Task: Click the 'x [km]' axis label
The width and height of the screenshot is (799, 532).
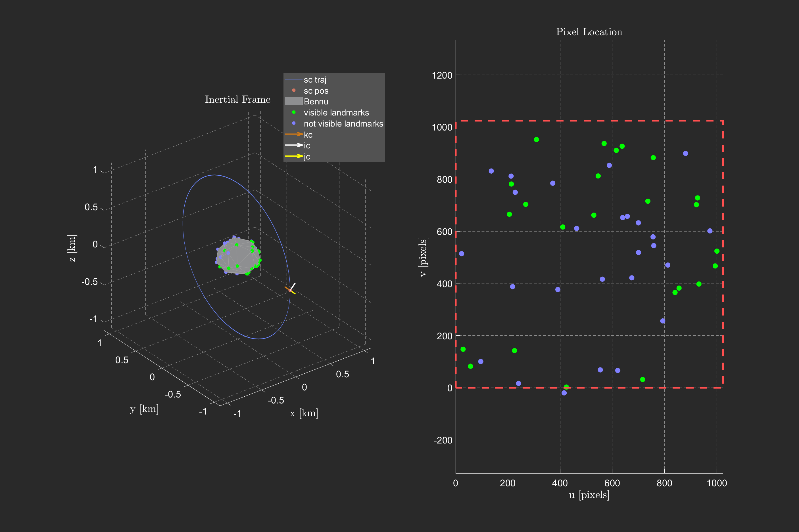Action: [304, 413]
